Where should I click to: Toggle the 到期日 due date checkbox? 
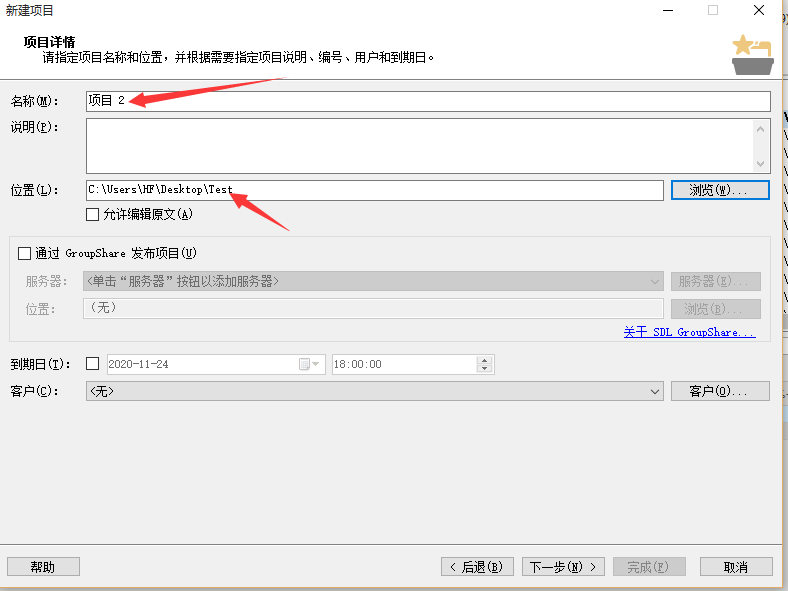point(93,364)
